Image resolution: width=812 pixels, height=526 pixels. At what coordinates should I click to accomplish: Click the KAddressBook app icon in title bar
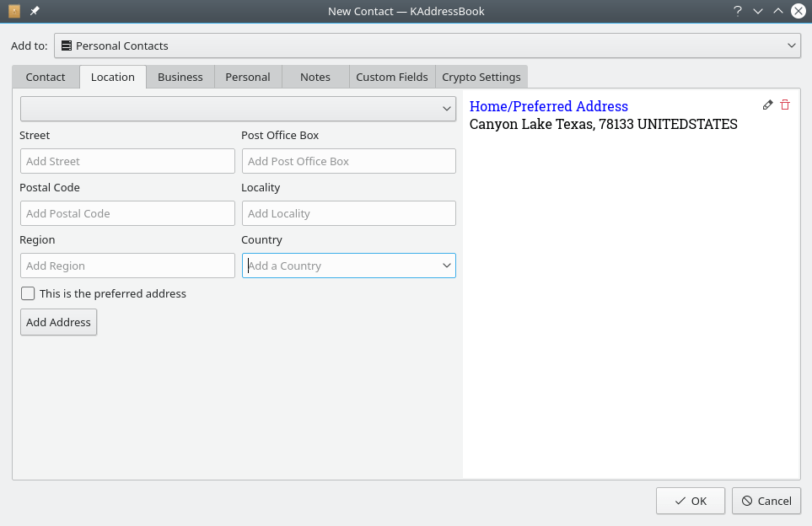14,11
